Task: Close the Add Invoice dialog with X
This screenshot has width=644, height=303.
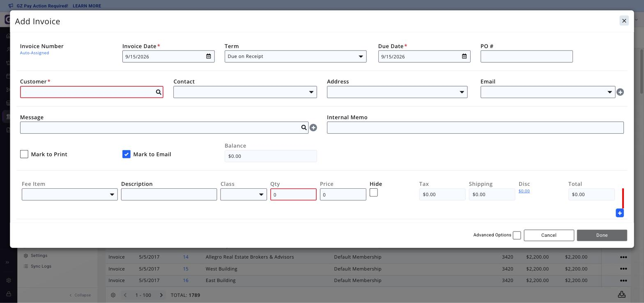Action: point(624,21)
